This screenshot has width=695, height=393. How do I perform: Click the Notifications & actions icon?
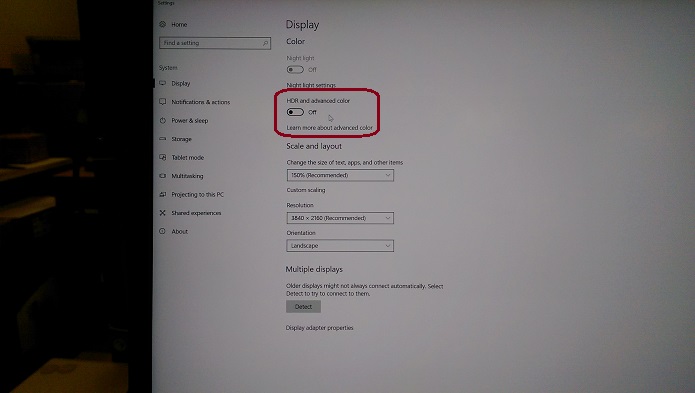click(x=163, y=102)
